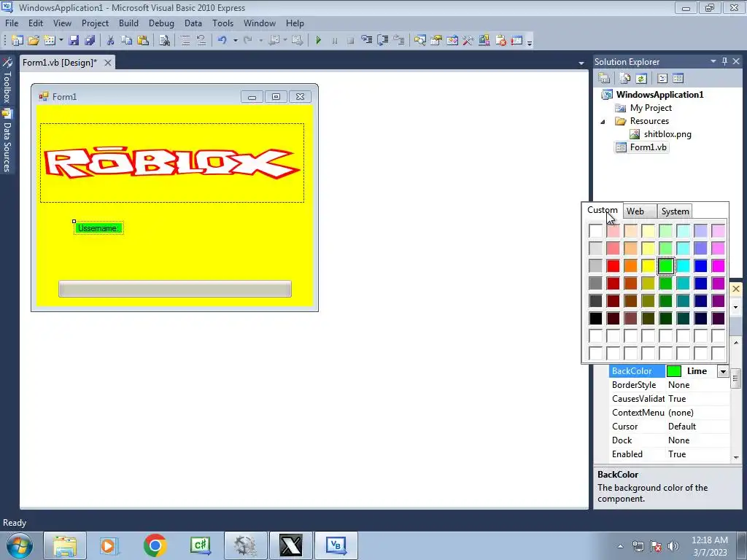Click the Comment Out Lines toolbar icon

[x=185, y=41]
